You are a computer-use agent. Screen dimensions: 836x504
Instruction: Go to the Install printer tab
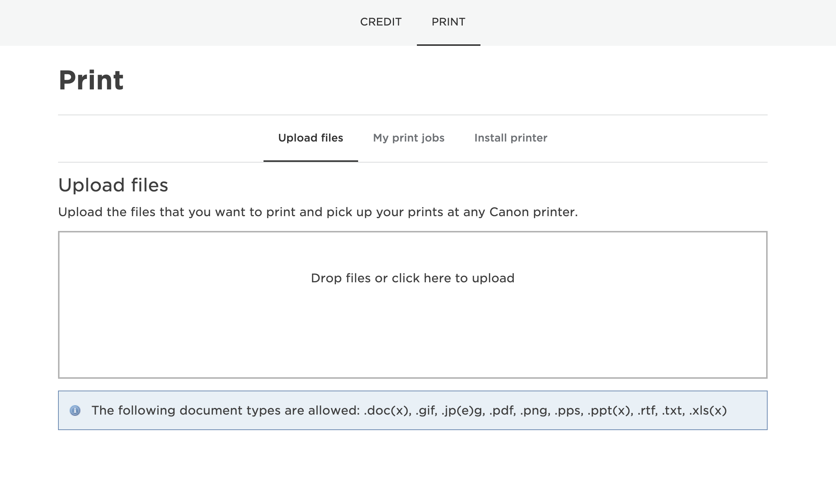tap(510, 138)
